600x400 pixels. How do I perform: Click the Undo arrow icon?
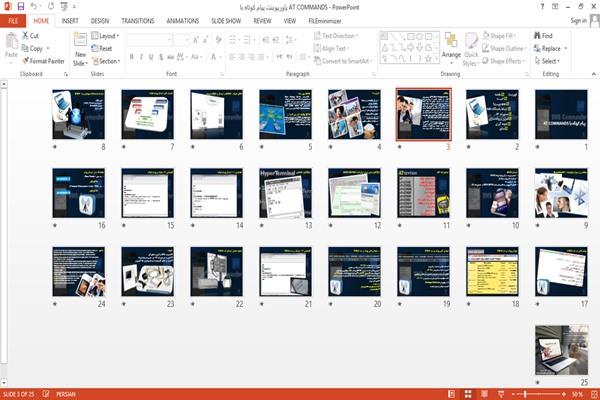coord(34,7)
